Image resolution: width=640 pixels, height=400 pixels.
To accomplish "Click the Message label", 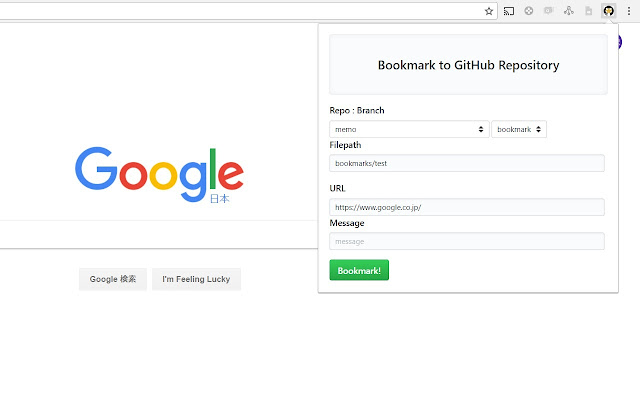I will 347,223.
